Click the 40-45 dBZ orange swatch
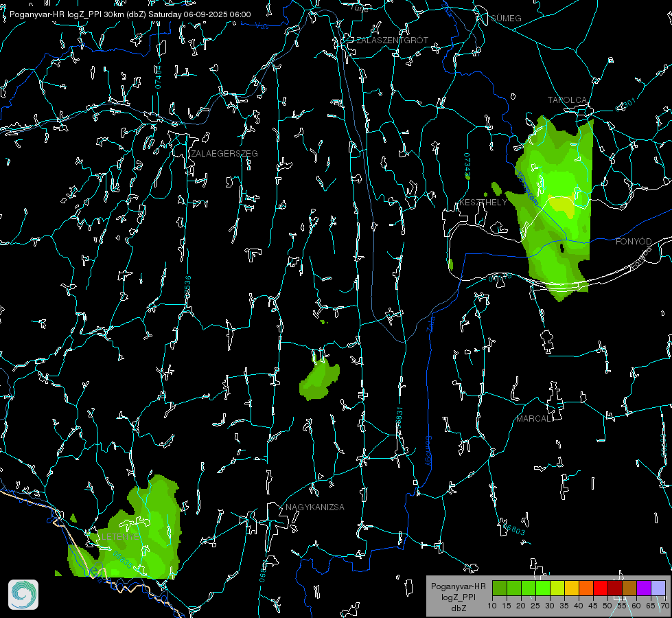The width and height of the screenshot is (672, 618). 586,588
